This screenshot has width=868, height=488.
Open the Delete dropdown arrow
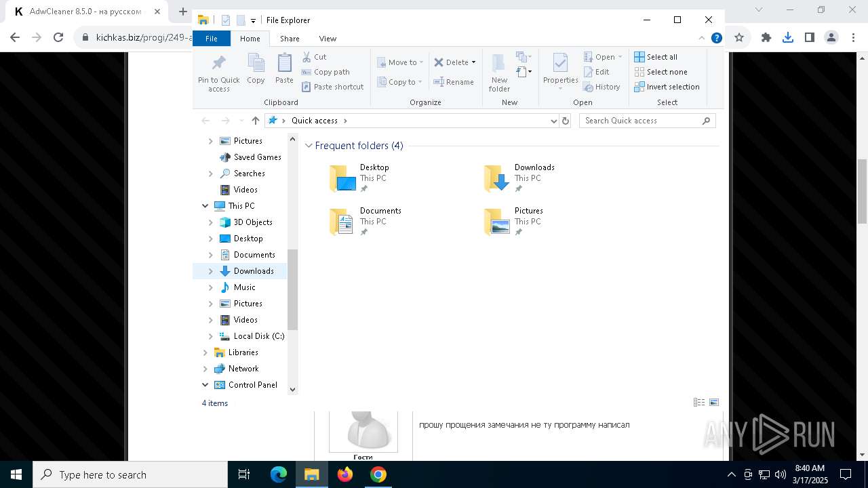coord(473,62)
